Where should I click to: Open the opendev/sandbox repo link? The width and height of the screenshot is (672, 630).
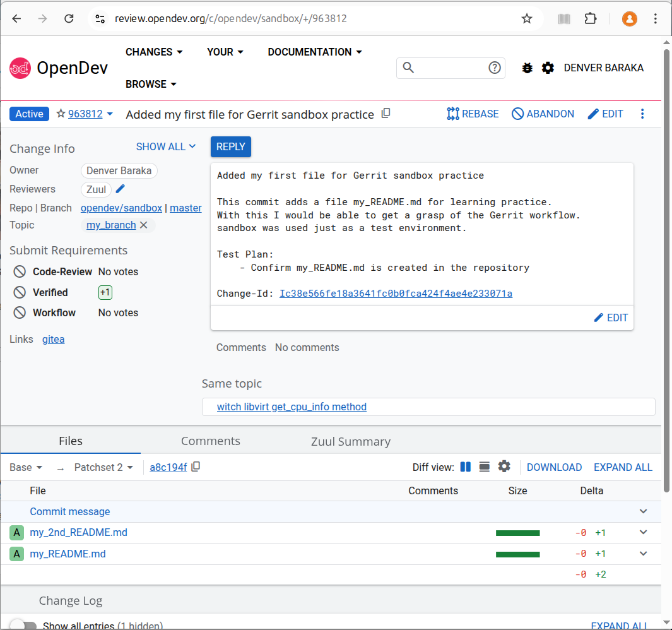click(121, 208)
